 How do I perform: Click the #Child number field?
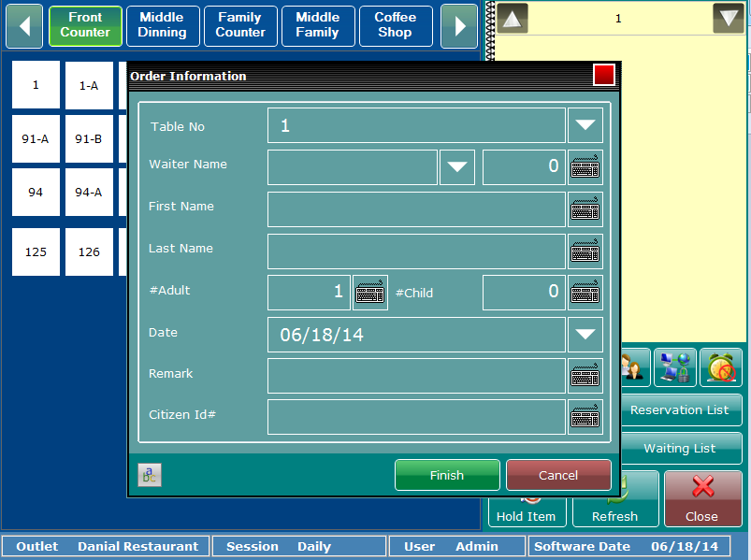pyautogui.click(x=524, y=293)
